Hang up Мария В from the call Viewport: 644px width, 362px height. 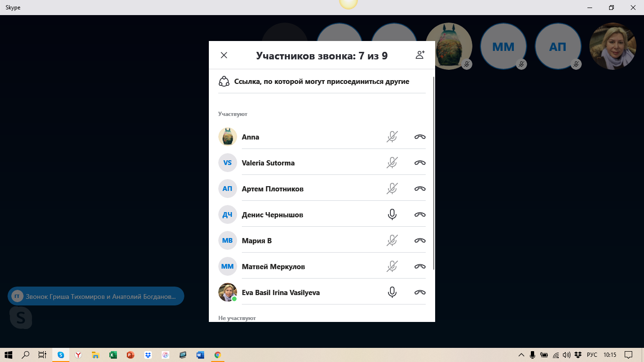point(420,241)
